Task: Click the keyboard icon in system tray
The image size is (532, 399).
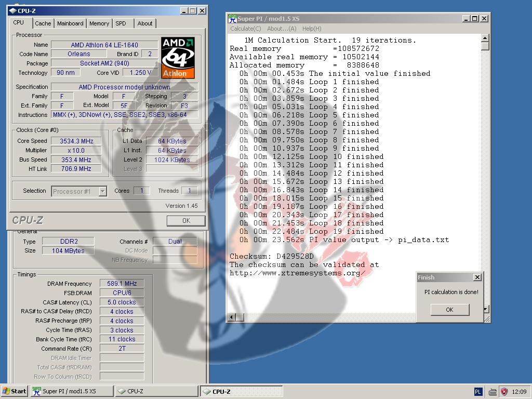Action: pyautogui.click(x=493, y=392)
